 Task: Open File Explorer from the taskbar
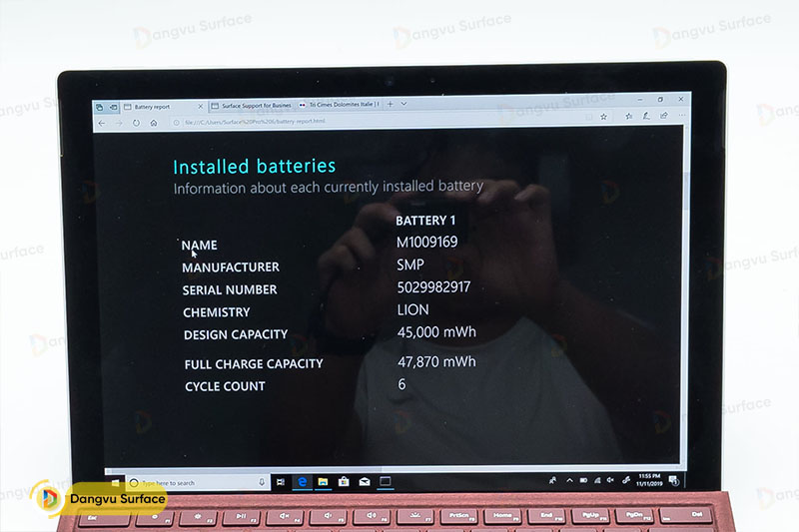tap(322, 482)
